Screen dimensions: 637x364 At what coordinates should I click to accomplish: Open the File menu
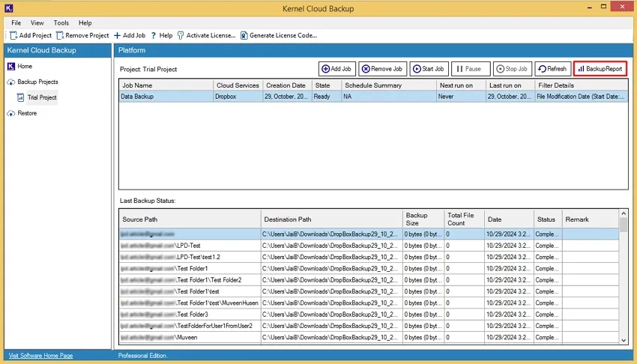(16, 22)
